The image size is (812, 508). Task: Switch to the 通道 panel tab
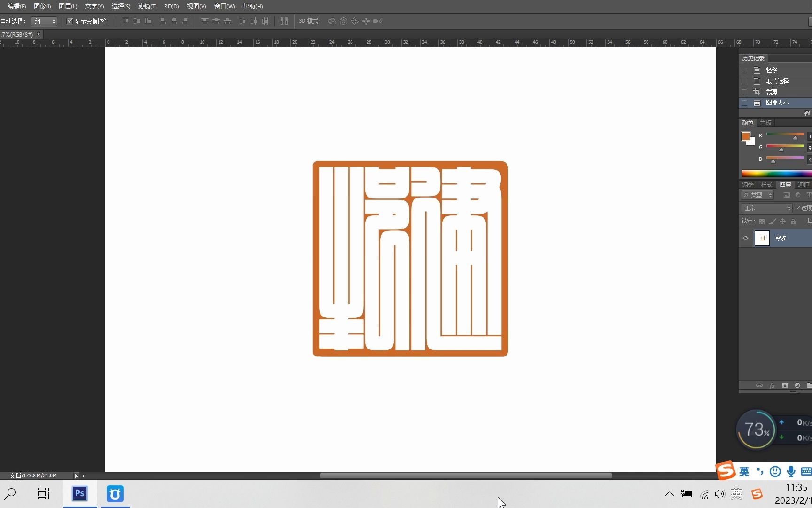click(804, 184)
